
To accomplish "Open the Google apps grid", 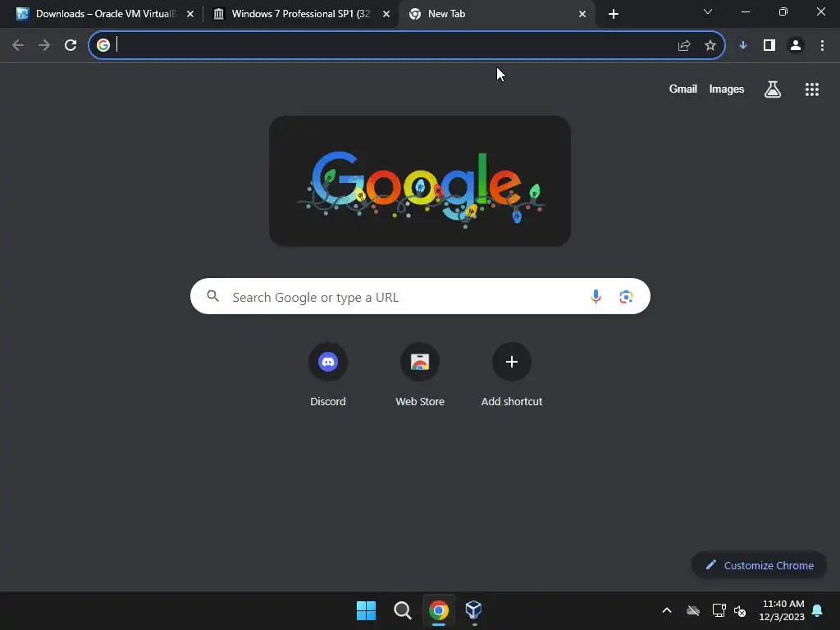I will click(812, 89).
